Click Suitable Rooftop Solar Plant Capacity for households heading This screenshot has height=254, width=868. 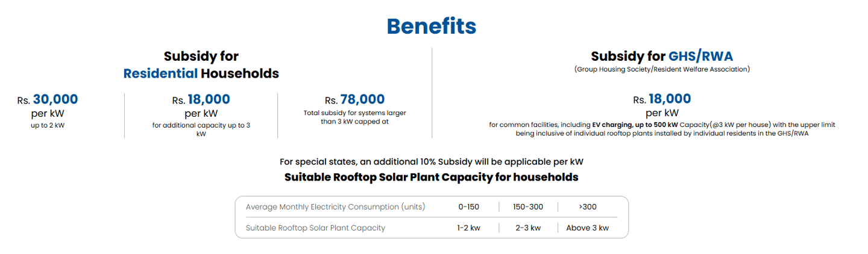point(432,178)
